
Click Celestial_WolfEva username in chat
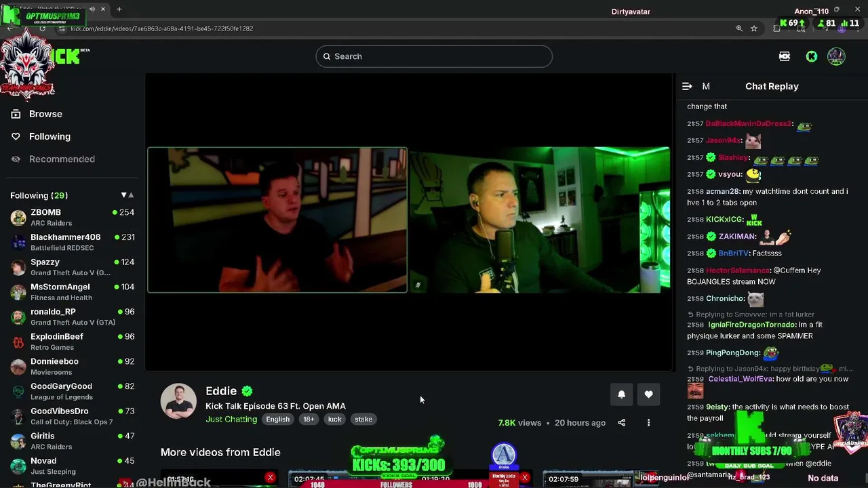click(741, 379)
